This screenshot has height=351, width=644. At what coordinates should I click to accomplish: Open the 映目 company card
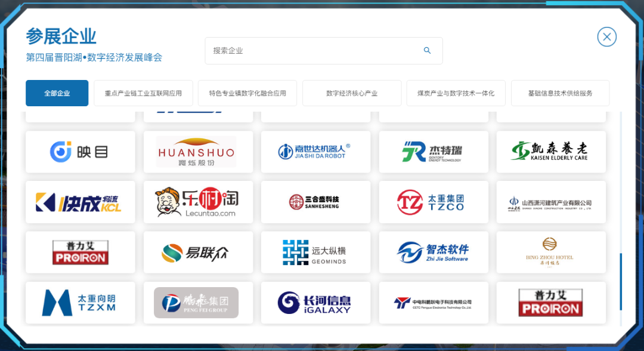click(80, 152)
